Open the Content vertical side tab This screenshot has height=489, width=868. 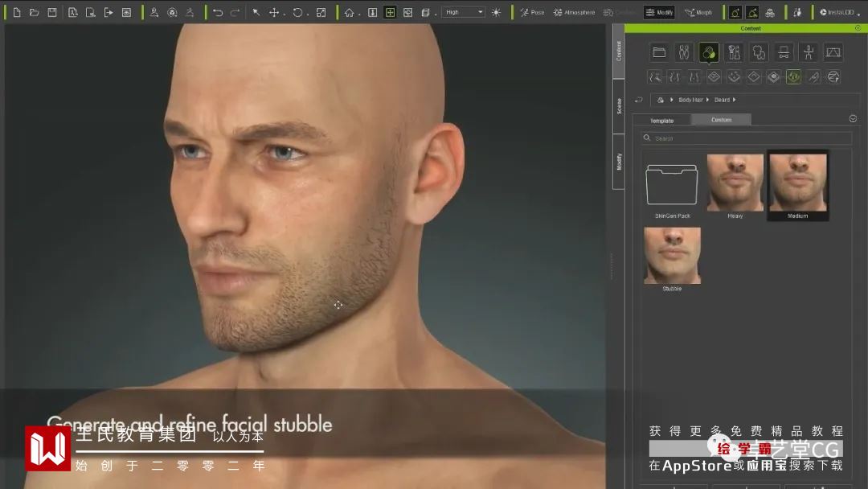coord(619,51)
